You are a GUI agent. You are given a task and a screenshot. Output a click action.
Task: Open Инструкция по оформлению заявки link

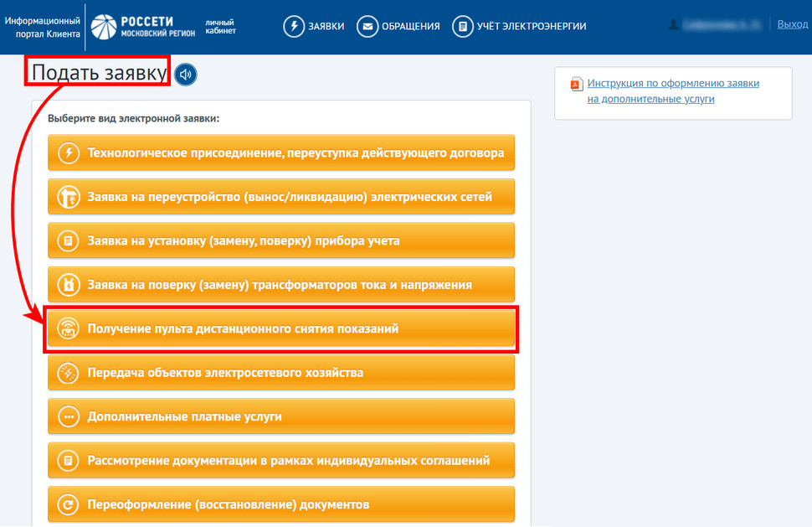[x=673, y=91]
